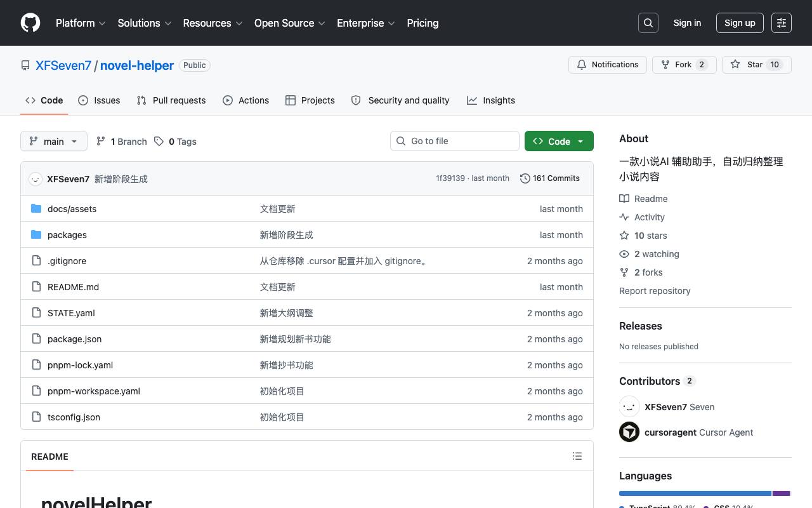
Task: Expand the Open Source dropdown menu
Action: 290,23
